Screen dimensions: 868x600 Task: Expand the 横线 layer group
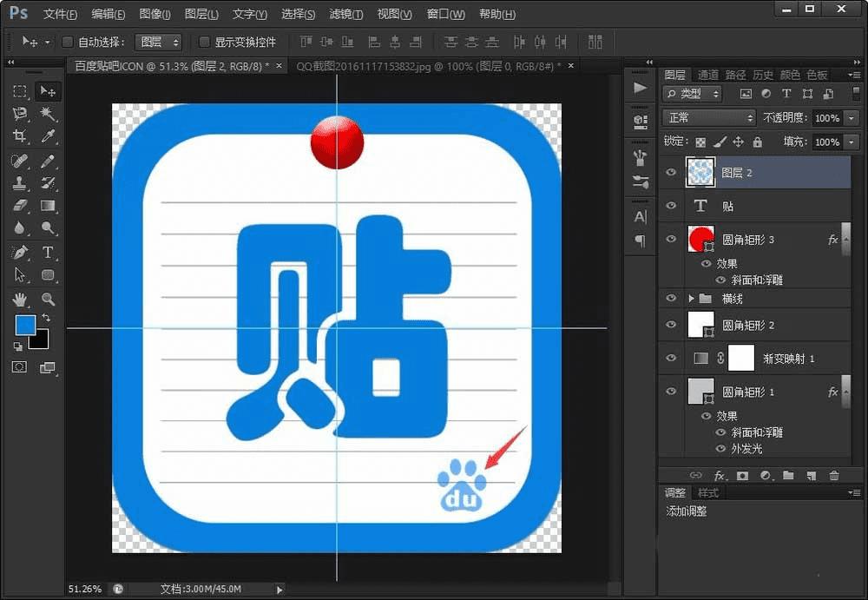691,299
